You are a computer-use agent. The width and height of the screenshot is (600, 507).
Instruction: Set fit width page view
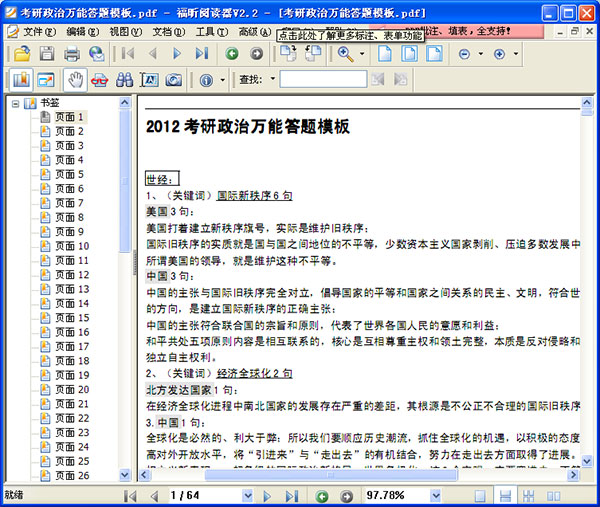(434, 54)
